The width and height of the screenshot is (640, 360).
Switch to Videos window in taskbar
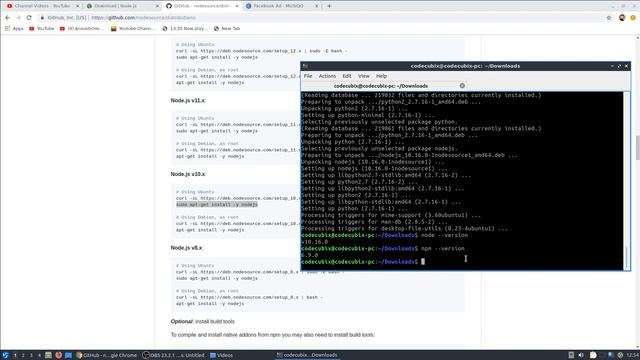pyautogui.click(x=221, y=355)
